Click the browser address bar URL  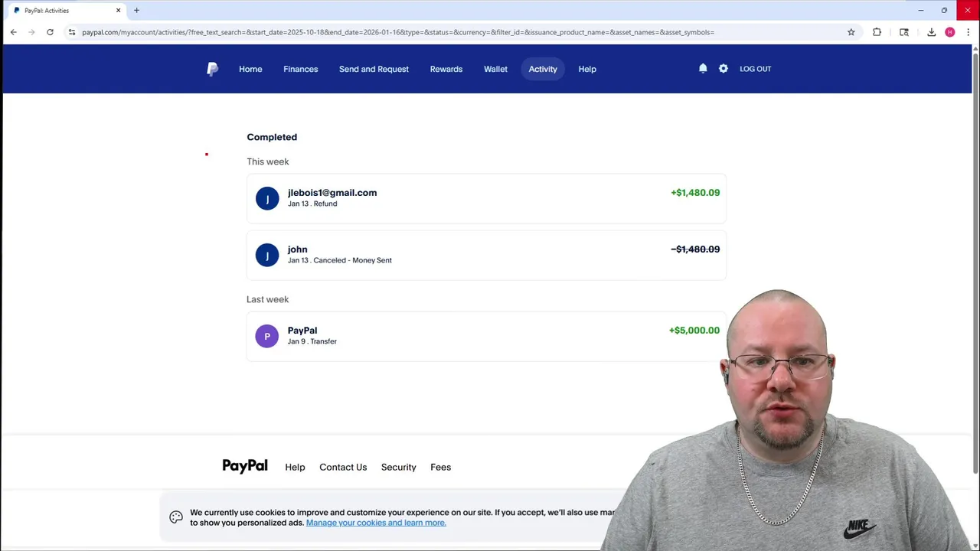[x=398, y=32]
